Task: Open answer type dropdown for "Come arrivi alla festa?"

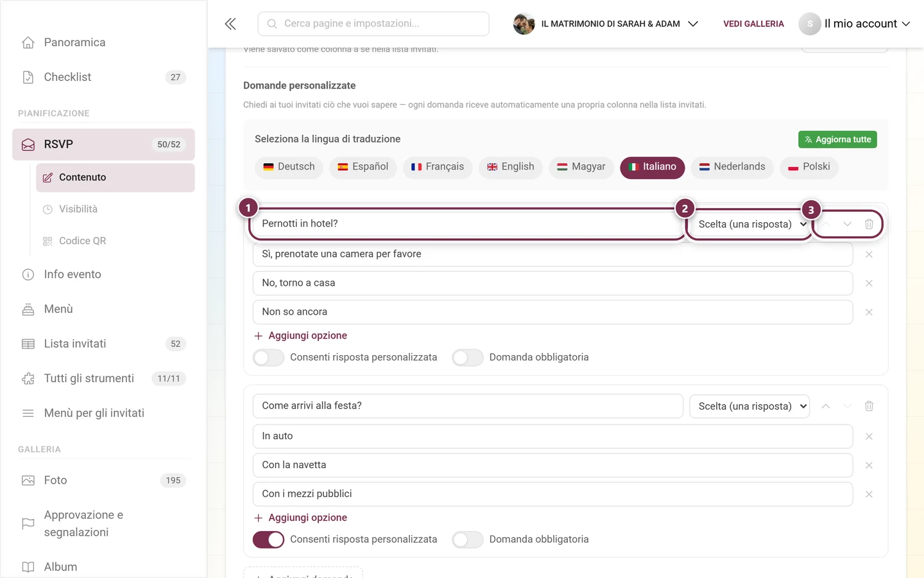Action: 749,406
